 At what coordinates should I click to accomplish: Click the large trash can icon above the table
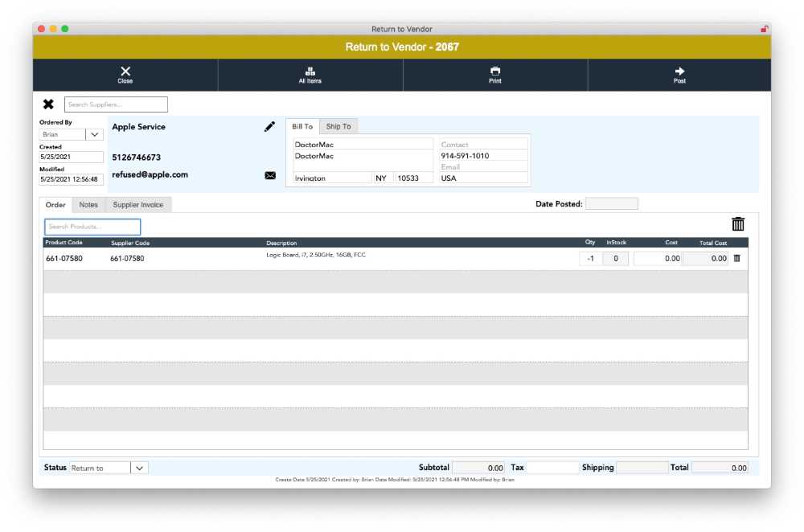pyautogui.click(x=738, y=224)
